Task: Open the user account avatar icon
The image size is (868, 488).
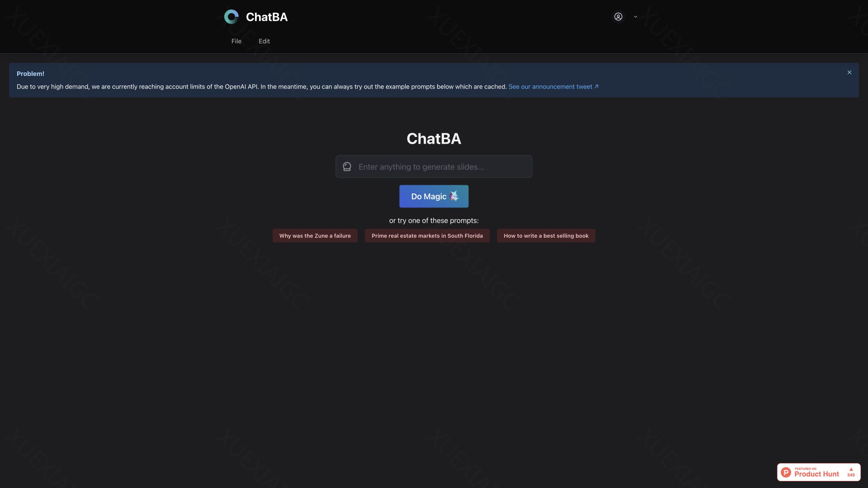Action: pyautogui.click(x=618, y=17)
